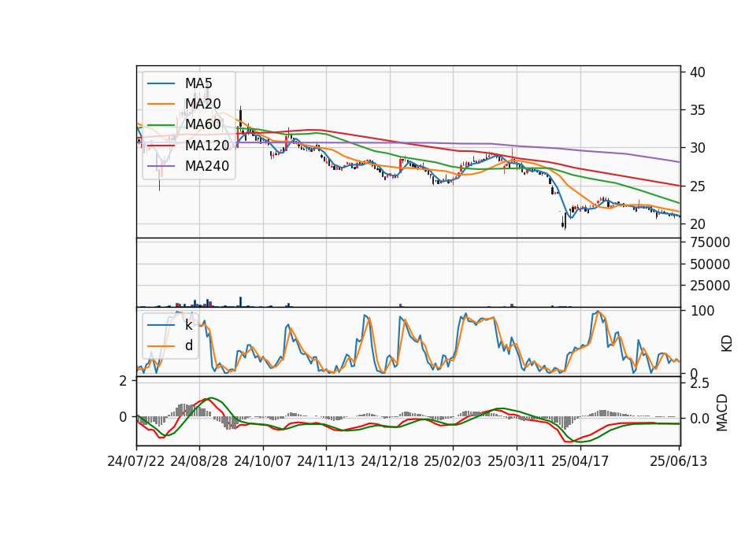Click the KD axis label 100
Screen dimensions: 756x543
[x=702, y=311]
